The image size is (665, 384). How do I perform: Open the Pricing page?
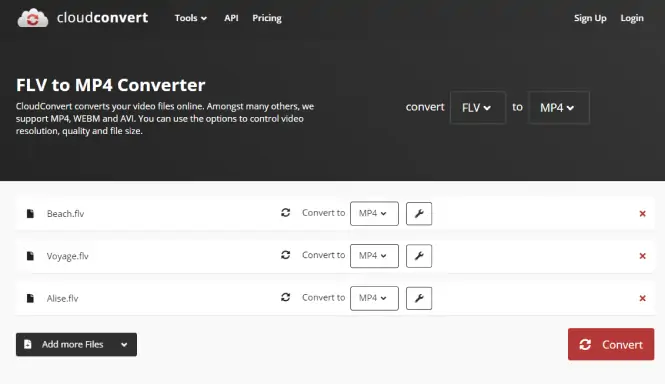[267, 18]
